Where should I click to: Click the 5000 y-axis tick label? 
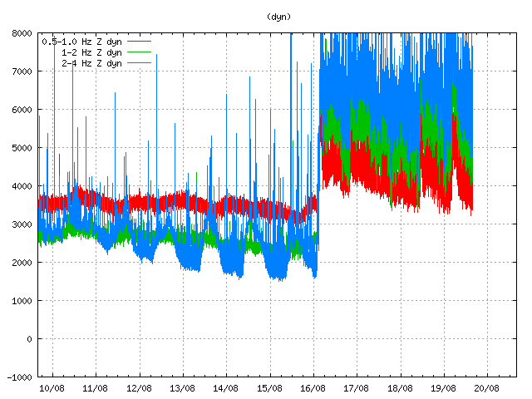pos(22,148)
